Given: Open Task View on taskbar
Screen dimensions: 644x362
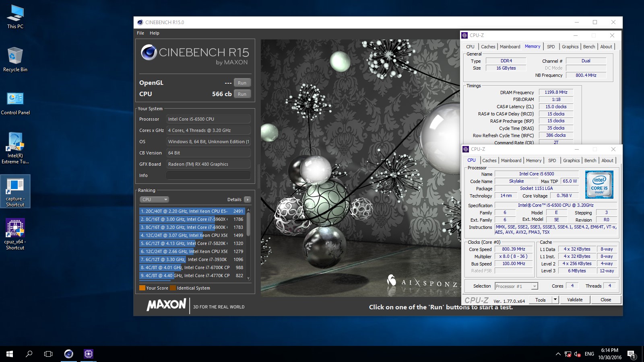Looking at the screenshot, I should coord(48,354).
